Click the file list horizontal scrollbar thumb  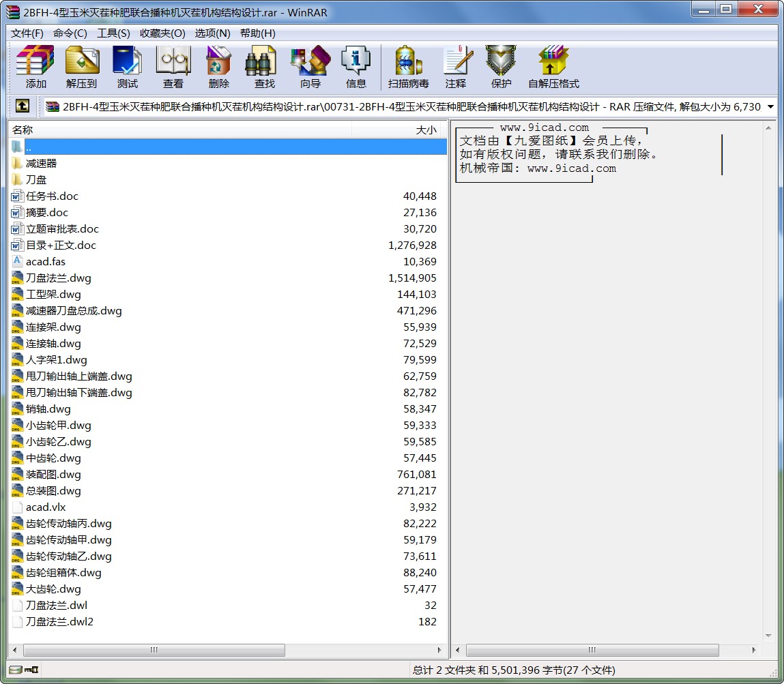(154, 650)
